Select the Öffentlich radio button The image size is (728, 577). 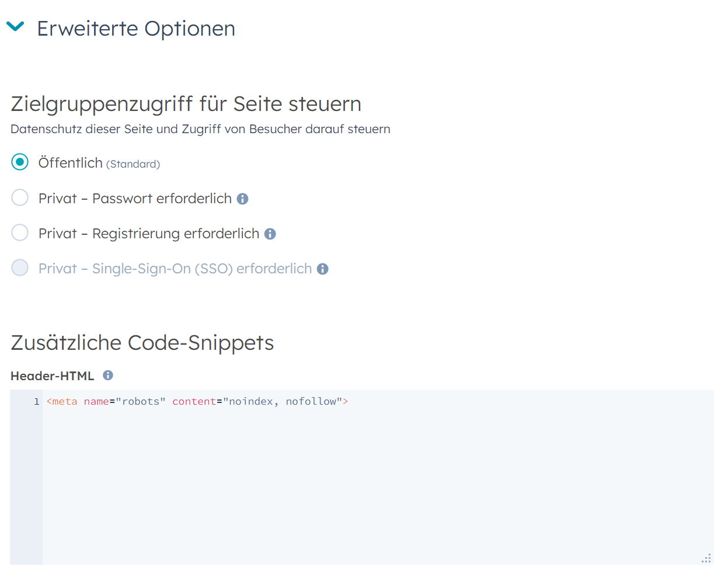point(20,162)
